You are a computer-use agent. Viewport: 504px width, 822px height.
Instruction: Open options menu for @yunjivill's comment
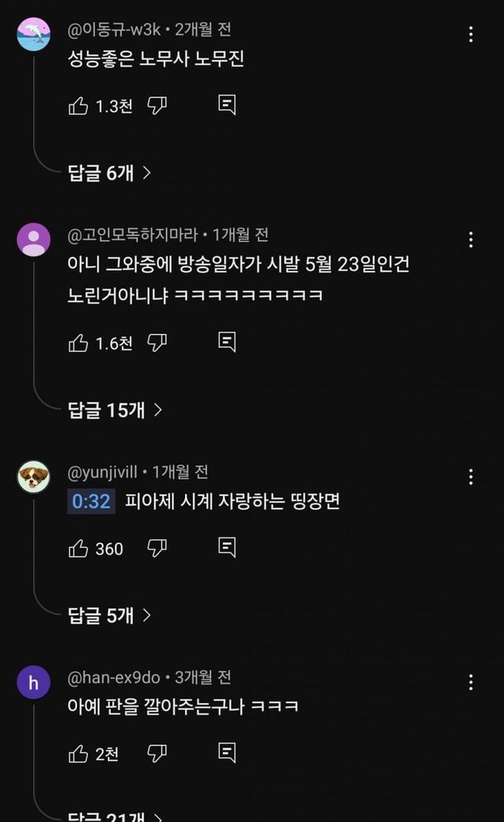pyautogui.click(x=470, y=476)
